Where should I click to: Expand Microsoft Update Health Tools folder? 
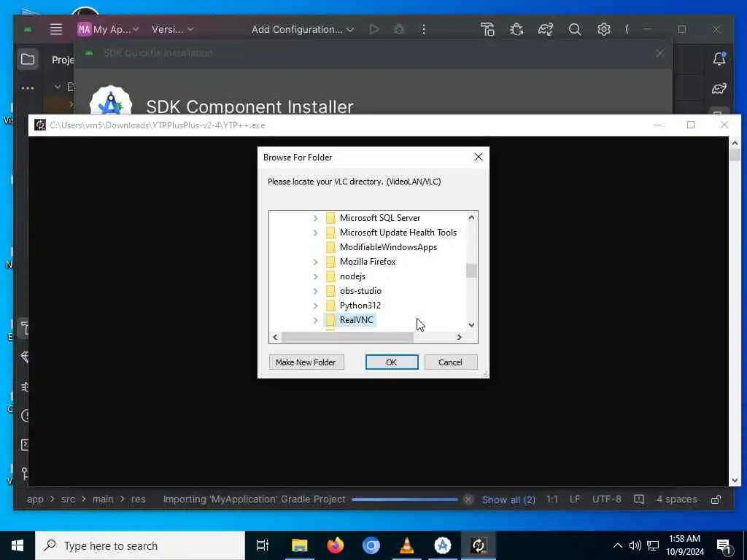(315, 233)
